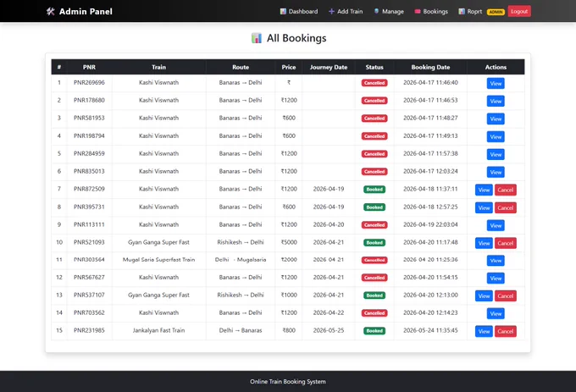Click the Online Train Booking System footer text
This screenshot has width=576, height=392.
[x=288, y=382]
